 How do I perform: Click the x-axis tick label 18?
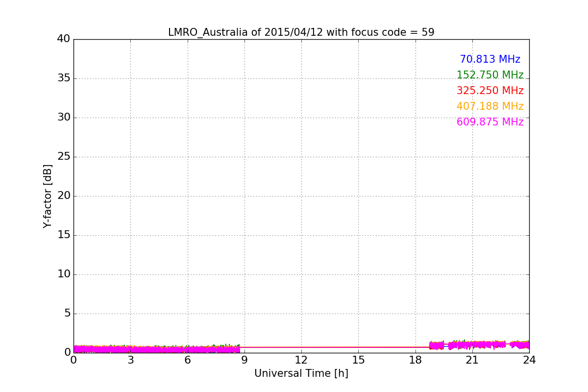[x=415, y=360]
